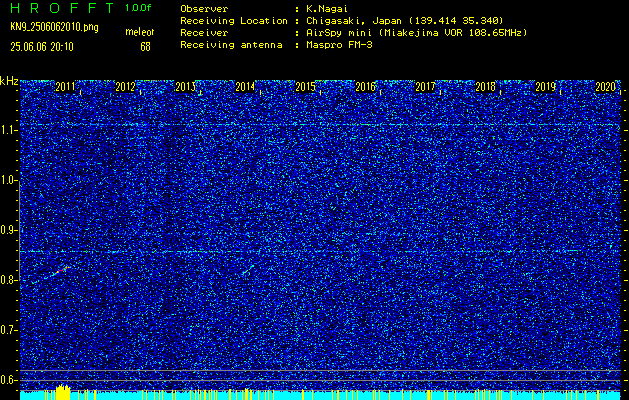The height and width of the screenshot is (400, 629).
Task: Click the faint meteor echo near 2014
Action: (248, 270)
